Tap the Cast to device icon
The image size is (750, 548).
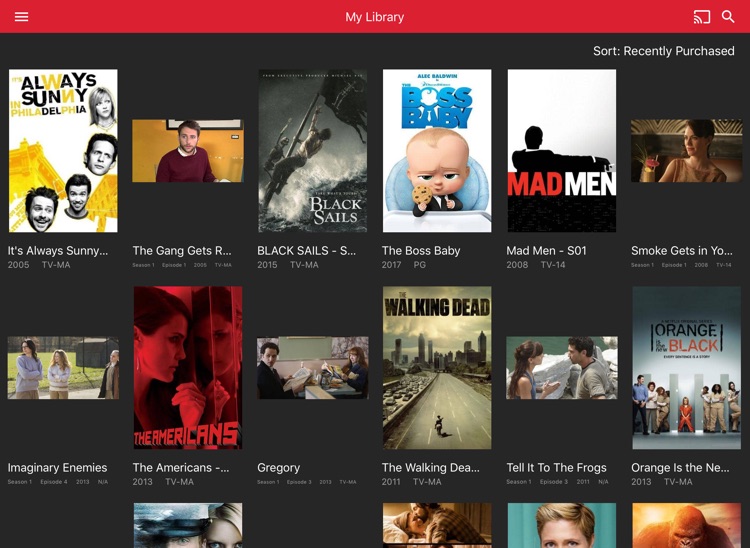(702, 17)
